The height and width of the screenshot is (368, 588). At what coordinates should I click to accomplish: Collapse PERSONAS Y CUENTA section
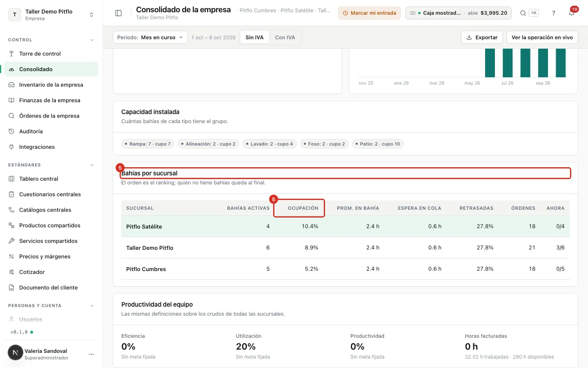click(92, 306)
